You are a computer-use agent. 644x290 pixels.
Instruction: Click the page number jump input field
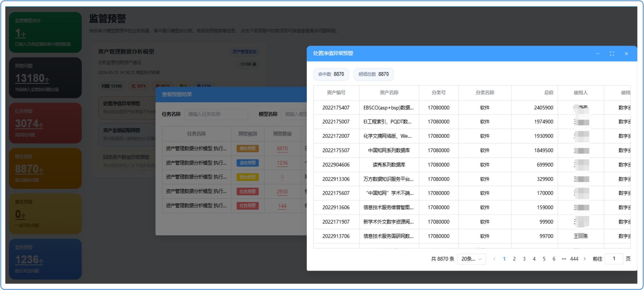point(614,259)
